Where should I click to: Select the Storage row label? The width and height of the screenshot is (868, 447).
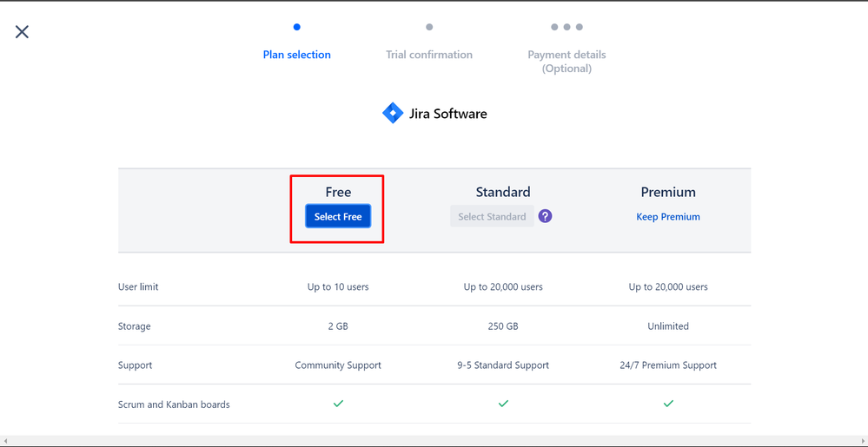[x=134, y=326]
